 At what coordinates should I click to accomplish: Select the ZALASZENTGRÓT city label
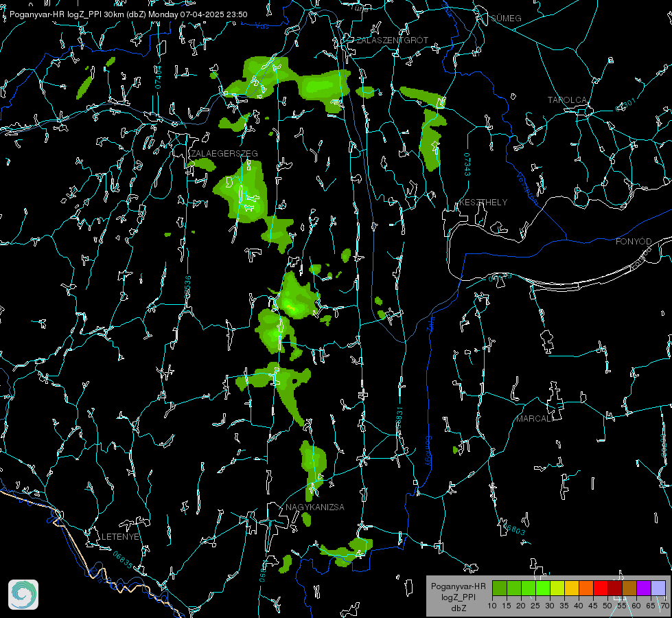(x=392, y=41)
